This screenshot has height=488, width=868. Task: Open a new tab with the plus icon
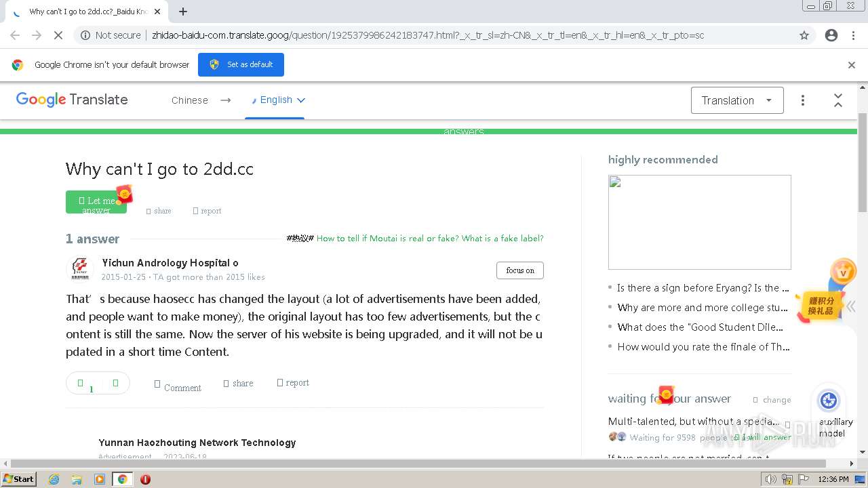(183, 12)
